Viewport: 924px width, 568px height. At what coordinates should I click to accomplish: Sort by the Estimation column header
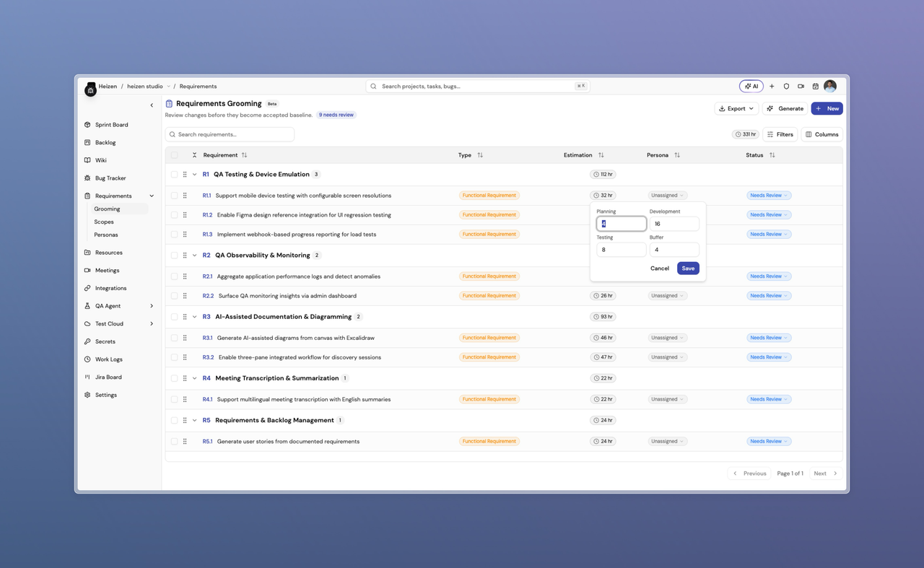(583, 155)
